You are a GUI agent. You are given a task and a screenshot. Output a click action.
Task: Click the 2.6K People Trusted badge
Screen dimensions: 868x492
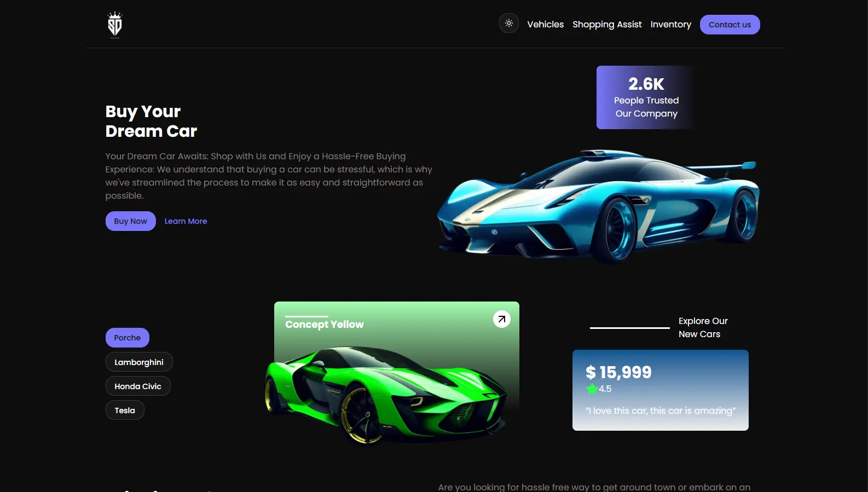(646, 97)
